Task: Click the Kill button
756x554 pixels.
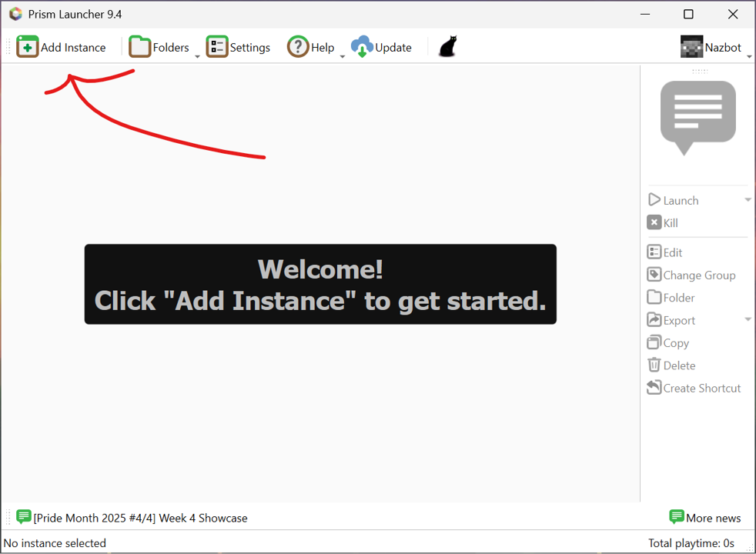Action: click(x=663, y=223)
